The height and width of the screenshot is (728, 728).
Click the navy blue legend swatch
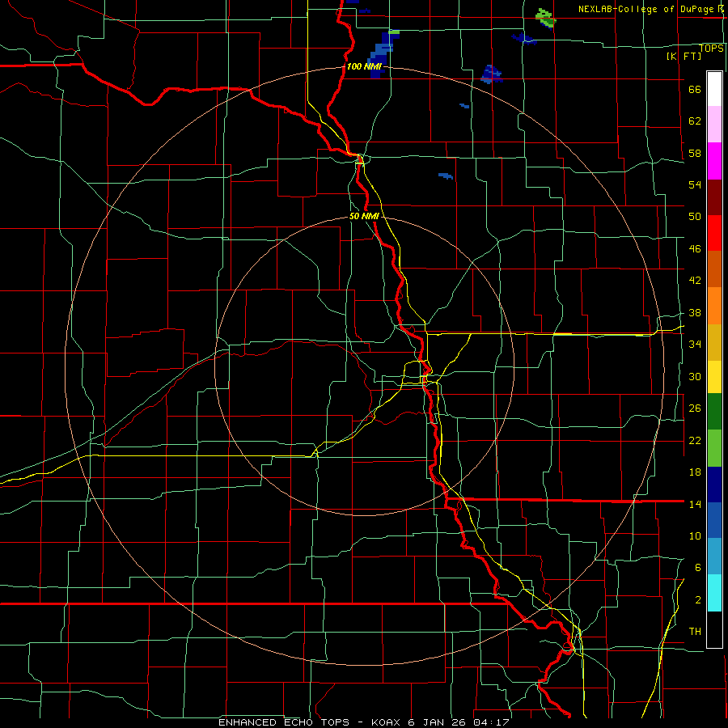click(714, 485)
